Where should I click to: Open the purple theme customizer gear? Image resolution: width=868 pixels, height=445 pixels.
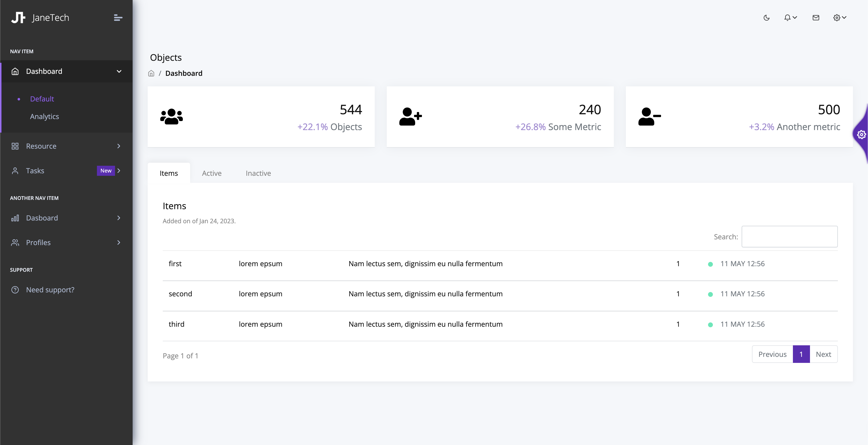861,135
